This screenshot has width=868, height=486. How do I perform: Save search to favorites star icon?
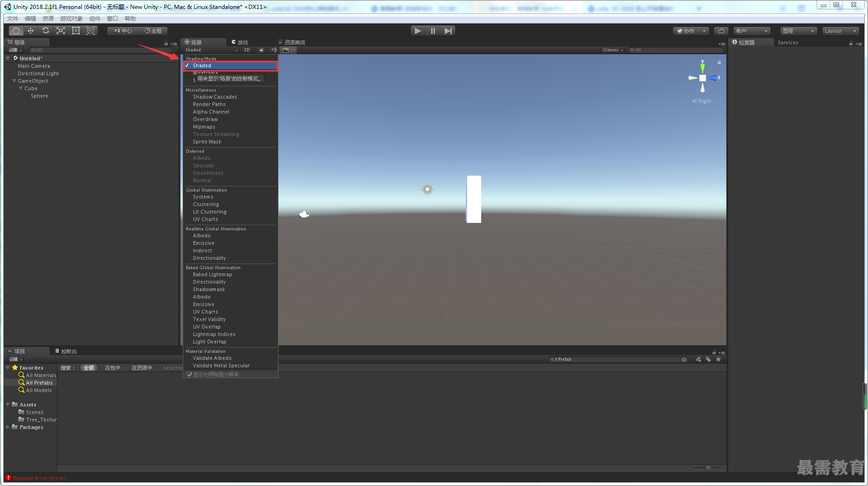[x=719, y=359]
